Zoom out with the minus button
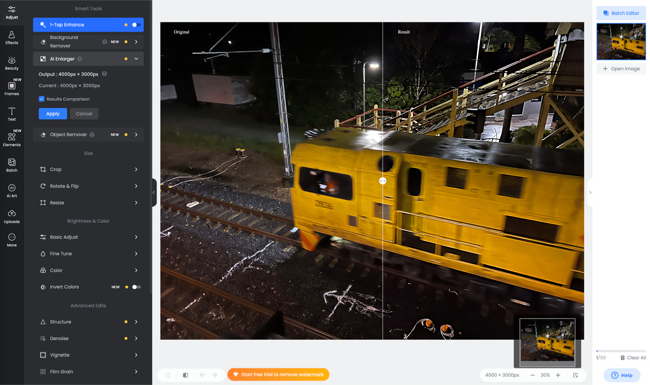 click(532, 375)
